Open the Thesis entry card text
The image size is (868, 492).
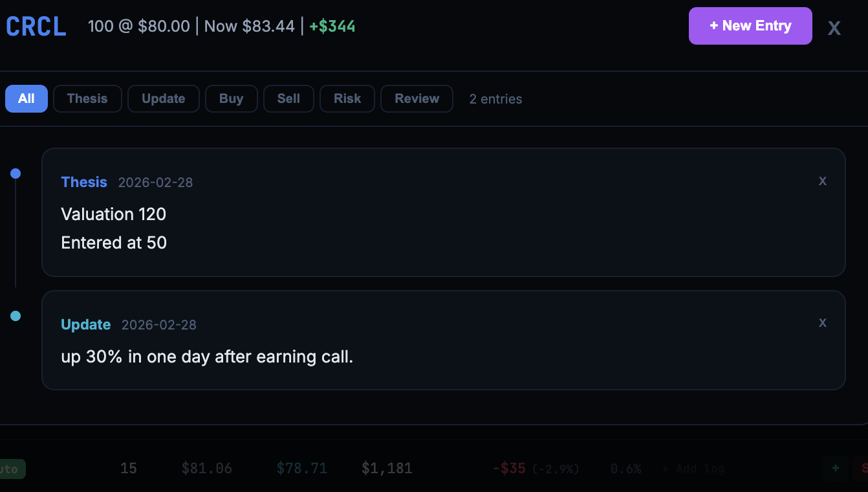tap(114, 228)
